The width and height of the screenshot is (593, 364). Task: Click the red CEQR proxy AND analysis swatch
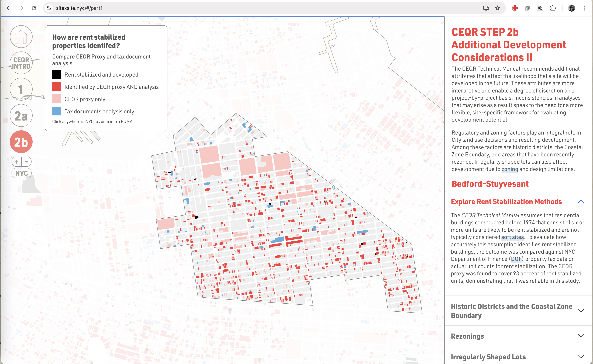click(x=57, y=87)
